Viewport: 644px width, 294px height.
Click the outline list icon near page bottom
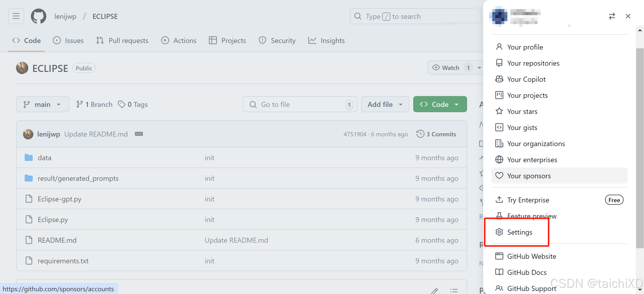tap(454, 291)
